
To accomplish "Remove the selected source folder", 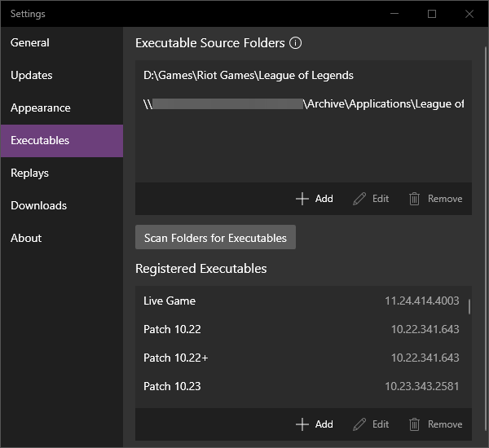I will [x=436, y=199].
